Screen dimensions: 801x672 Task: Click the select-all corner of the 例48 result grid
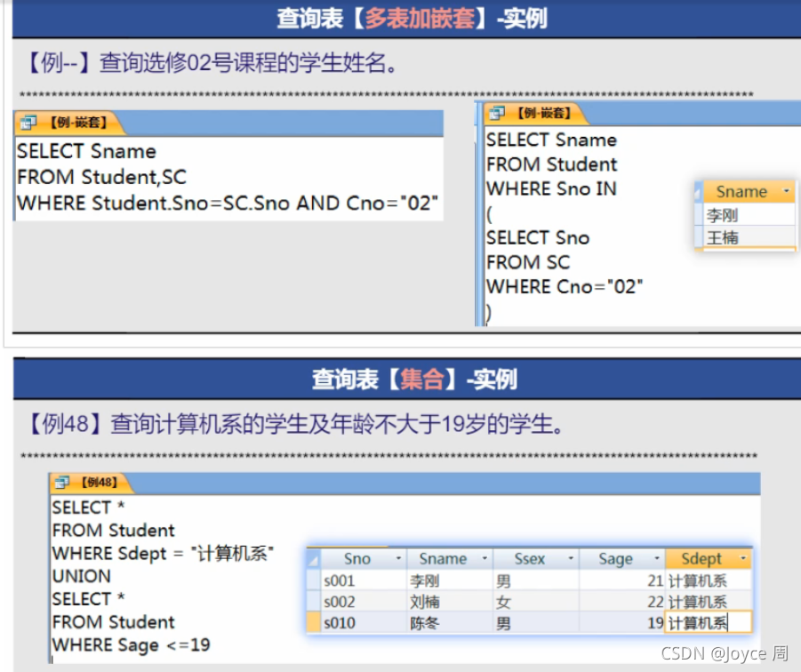click(x=313, y=558)
